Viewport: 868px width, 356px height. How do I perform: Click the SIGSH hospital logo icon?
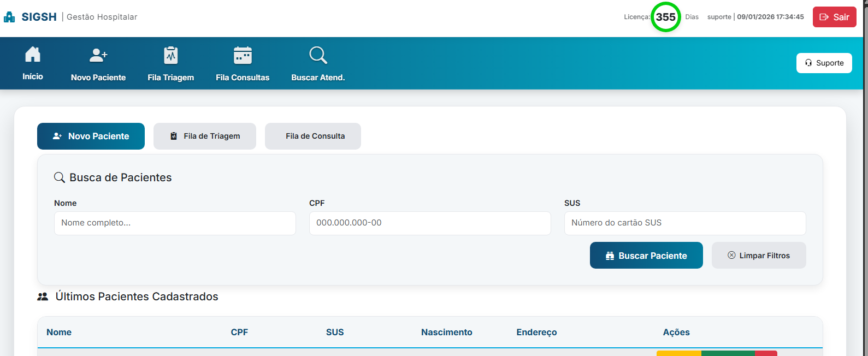9,17
